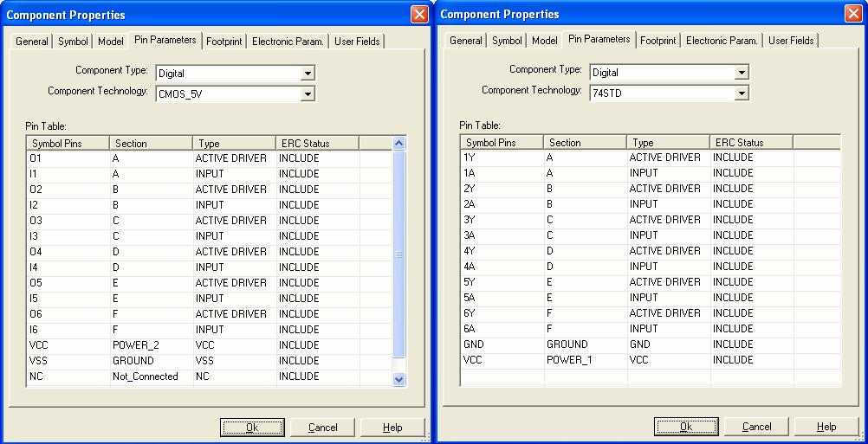Close the left Component Properties dialog
This screenshot has height=444, width=868.
418,15
